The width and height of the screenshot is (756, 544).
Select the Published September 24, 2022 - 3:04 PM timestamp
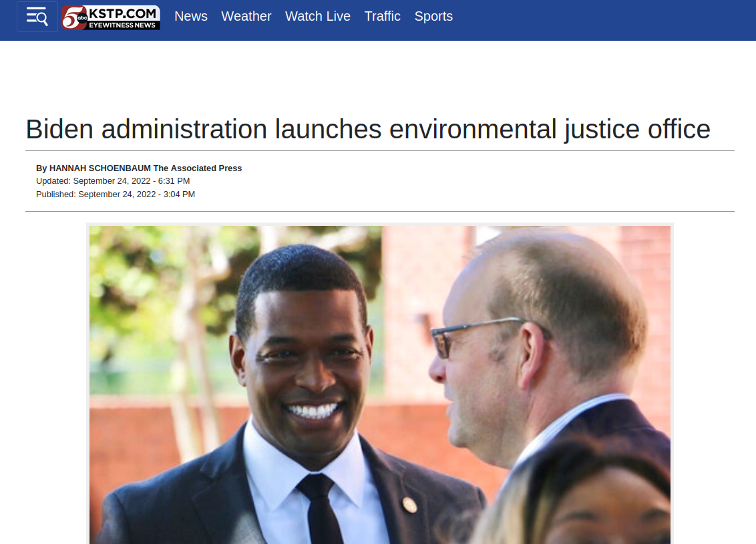(x=116, y=194)
